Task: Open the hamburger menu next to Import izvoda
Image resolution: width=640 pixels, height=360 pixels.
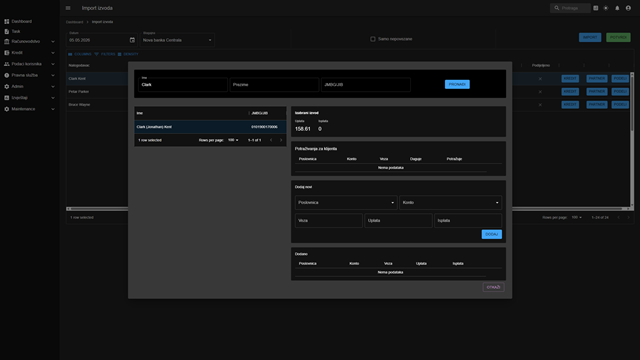Action: [68, 8]
